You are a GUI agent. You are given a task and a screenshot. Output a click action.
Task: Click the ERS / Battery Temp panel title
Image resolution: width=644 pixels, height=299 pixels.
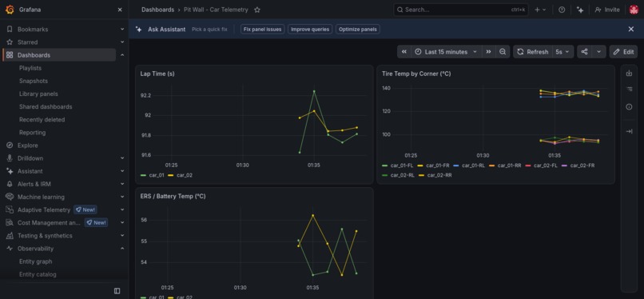pos(173,197)
